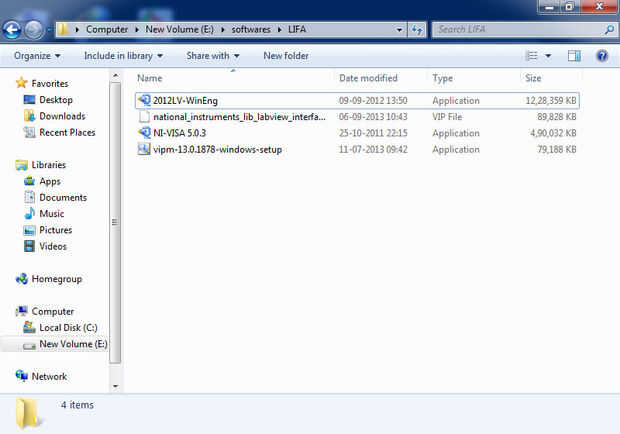Click the Downloads folder icon
This screenshot has width=620, height=434.
29,116
